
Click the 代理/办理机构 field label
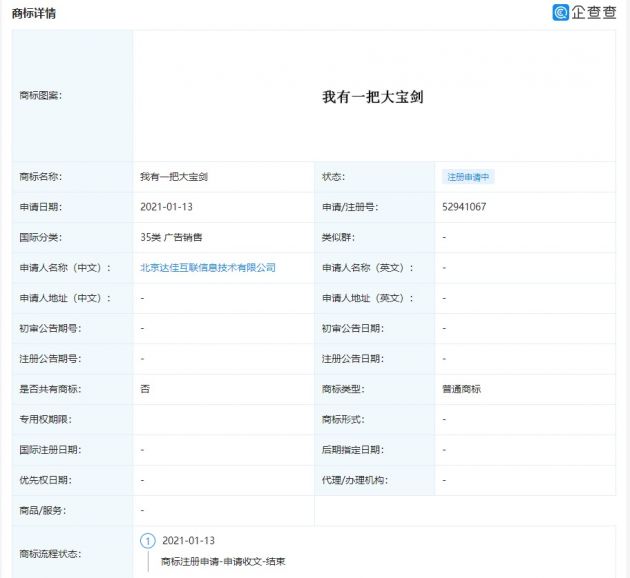[x=353, y=480]
